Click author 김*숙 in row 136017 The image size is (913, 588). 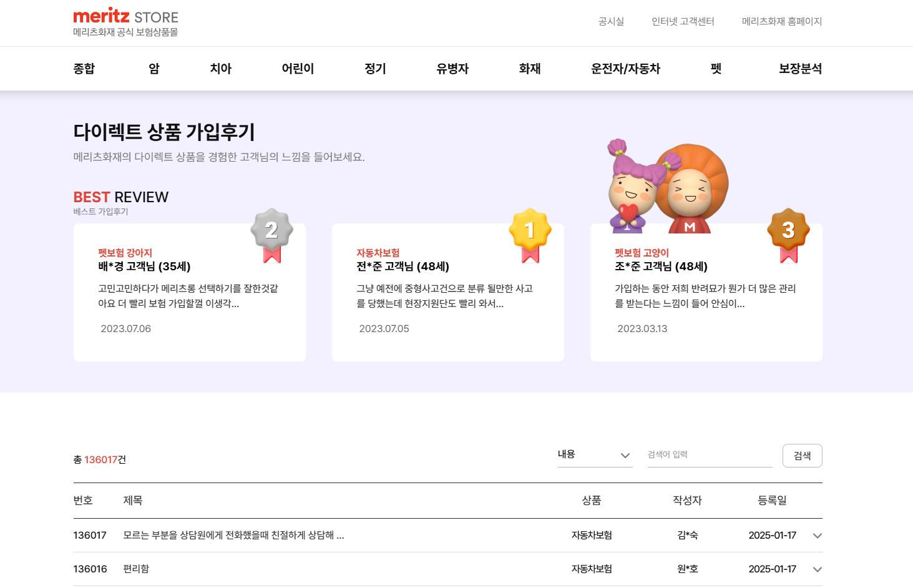tap(687, 535)
